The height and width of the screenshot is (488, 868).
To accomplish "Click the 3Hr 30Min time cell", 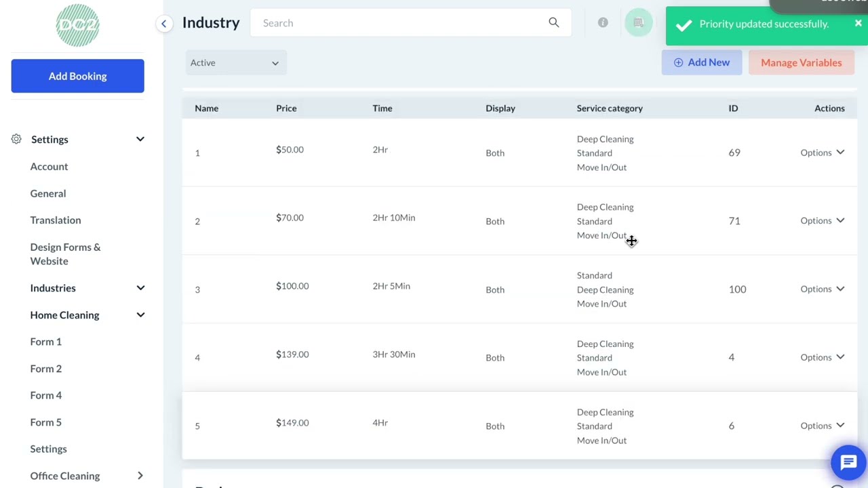I will [394, 355].
